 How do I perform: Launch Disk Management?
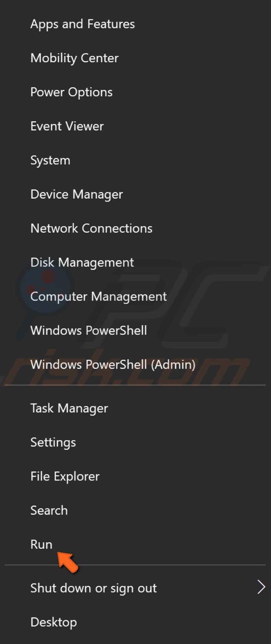click(x=82, y=262)
